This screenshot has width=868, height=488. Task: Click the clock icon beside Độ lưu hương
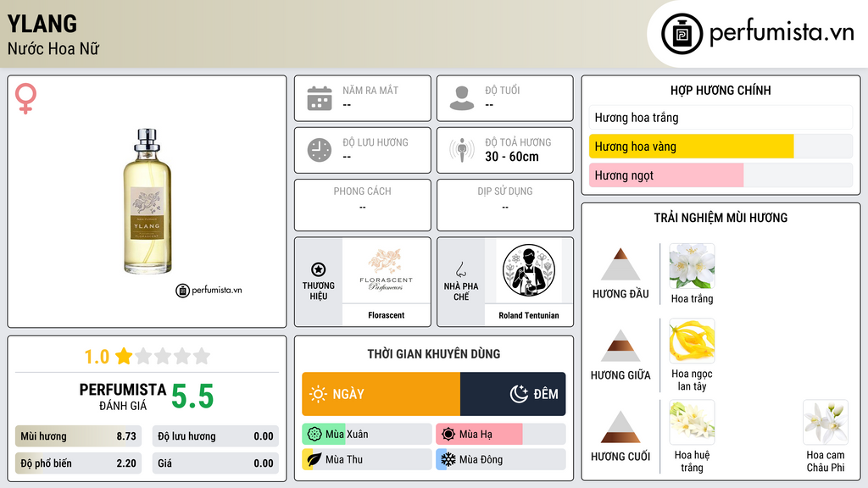(x=320, y=150)
